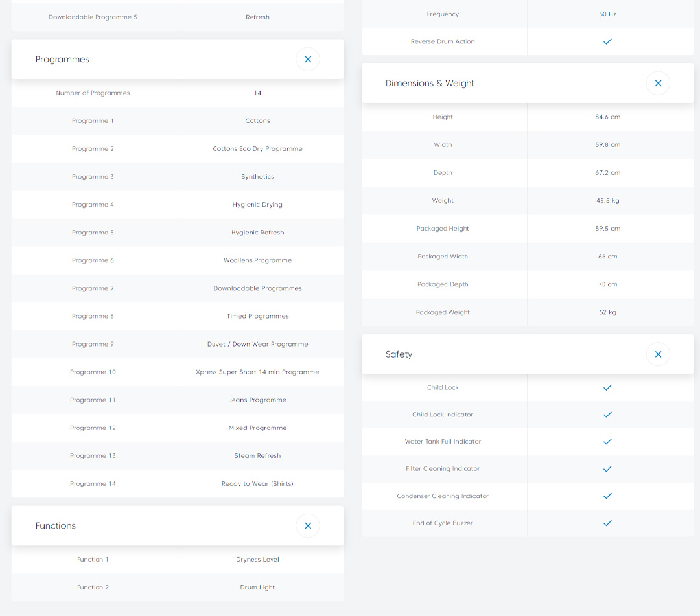
Task: Close the Safety section X icon
Action: [x=658, y=354]
